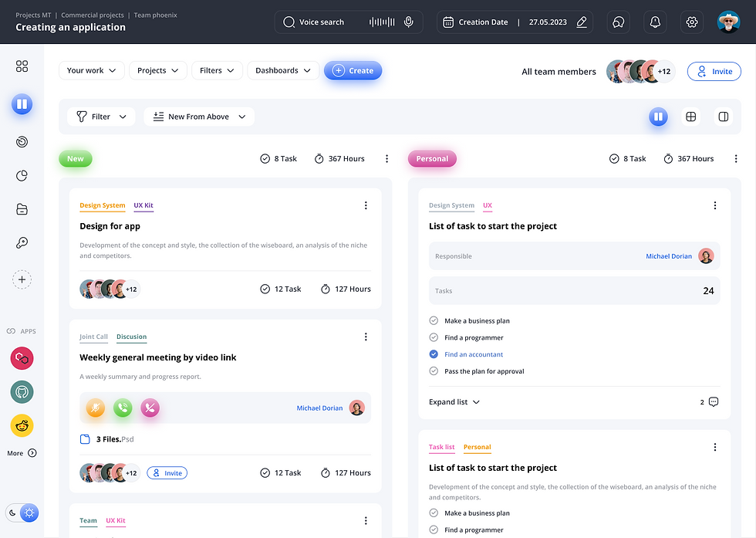Select the Discusion tab on the meeting card
The image size is (756, 538).
click(x=131, y=337)
